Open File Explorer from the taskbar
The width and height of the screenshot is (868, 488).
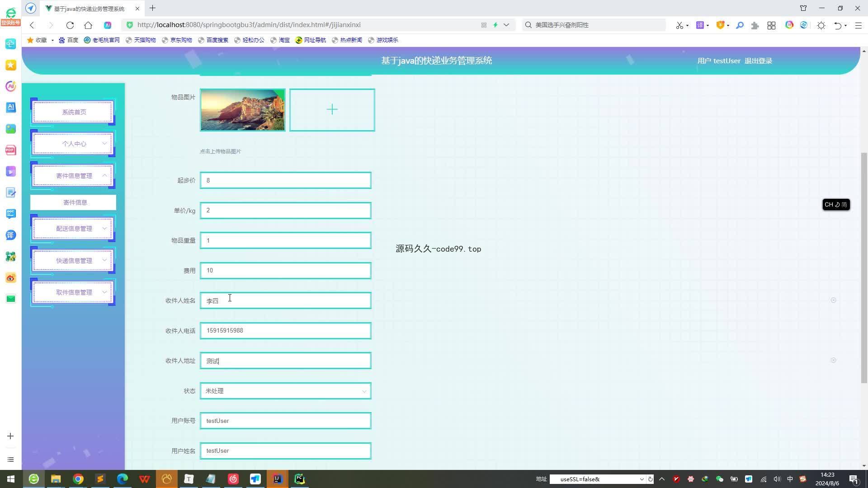coord(56,479)
